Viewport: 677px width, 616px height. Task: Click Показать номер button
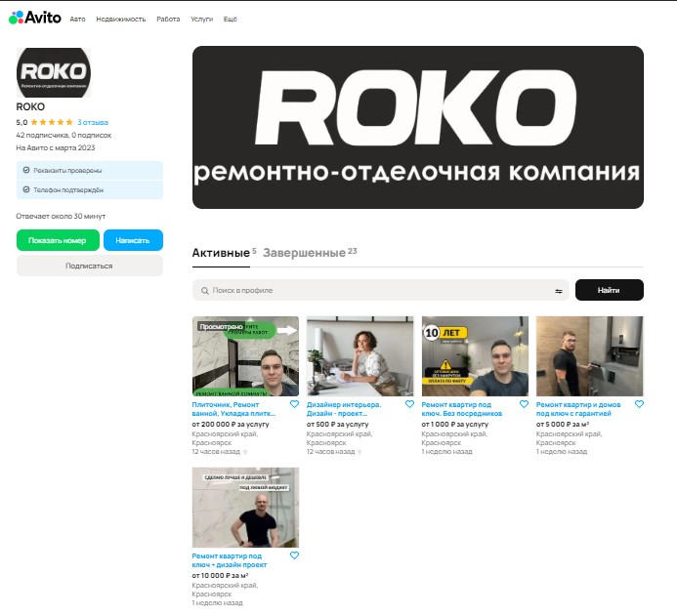(58, 240)
